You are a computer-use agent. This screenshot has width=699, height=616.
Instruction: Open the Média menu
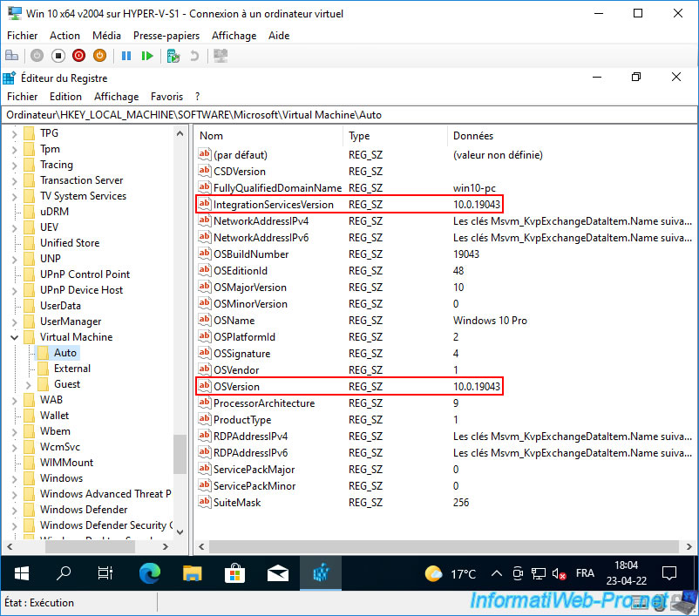coord(106,36)
